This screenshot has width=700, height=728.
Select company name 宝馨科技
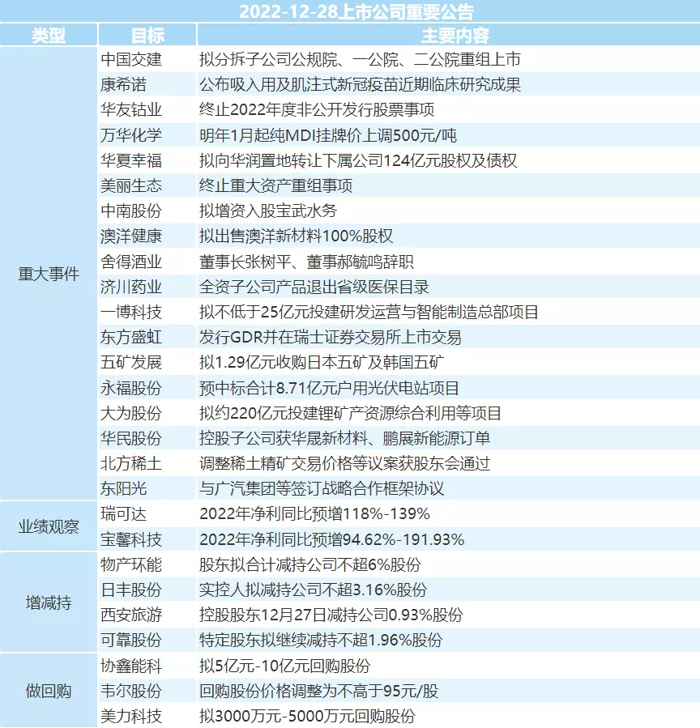pos(131,539)
